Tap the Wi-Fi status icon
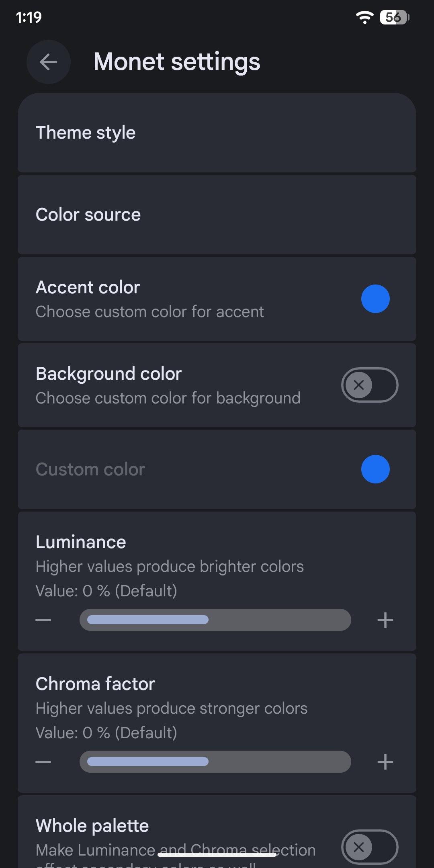Viewport: 434px width, 868px height. tap(364, 17)
